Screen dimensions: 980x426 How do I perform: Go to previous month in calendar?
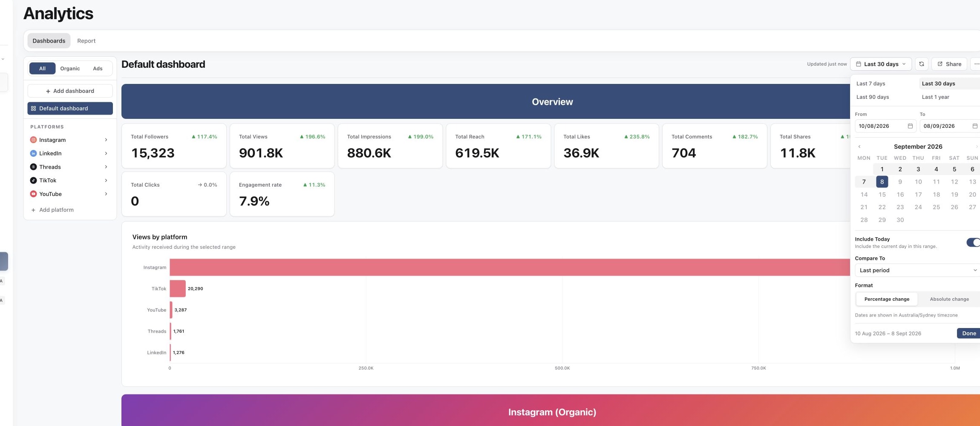tap(859, 147)
